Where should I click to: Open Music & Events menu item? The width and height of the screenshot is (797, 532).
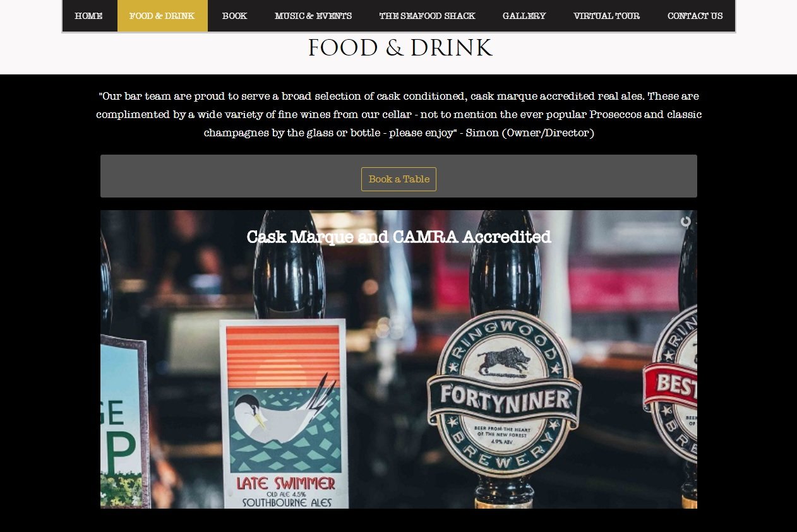tap(313, 16)
